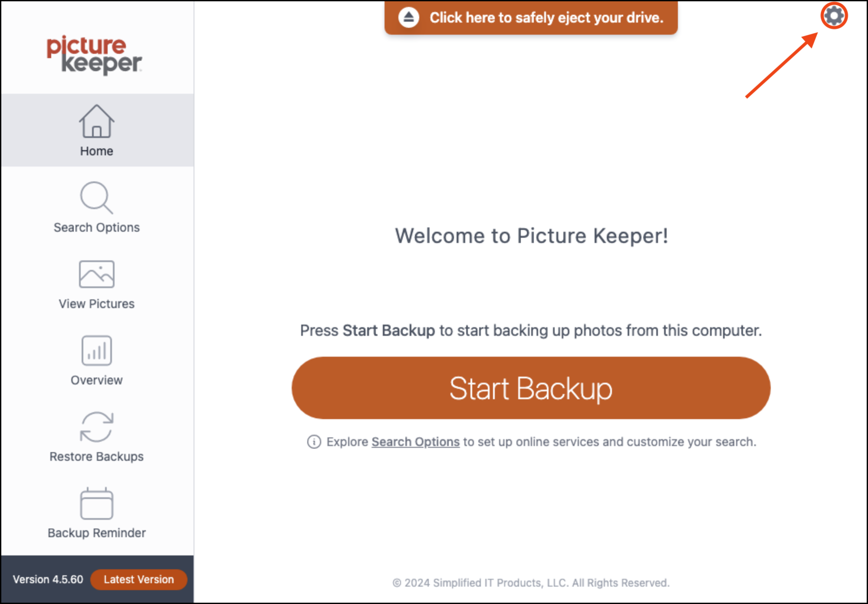
Task: Click the Picture Keeper logo
Action: (x=94, y=55)
